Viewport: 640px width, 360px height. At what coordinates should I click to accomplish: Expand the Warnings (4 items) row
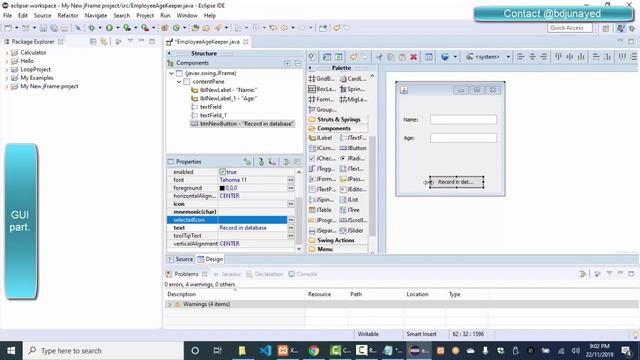pyautogui.click(x=169, y=304)
